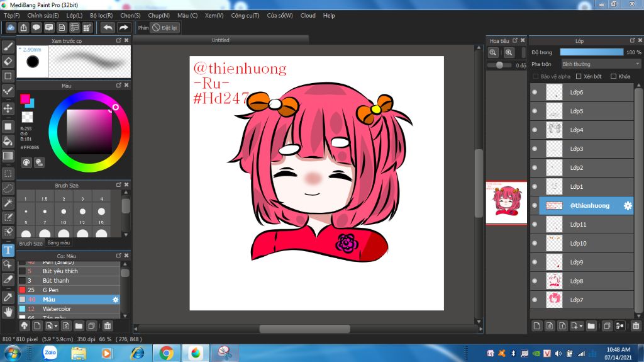Image resolution: width=644 pixels, height=362 pixels.
Task: Create a layer folder in the layer panel
Action: click(x=591, y=326)
